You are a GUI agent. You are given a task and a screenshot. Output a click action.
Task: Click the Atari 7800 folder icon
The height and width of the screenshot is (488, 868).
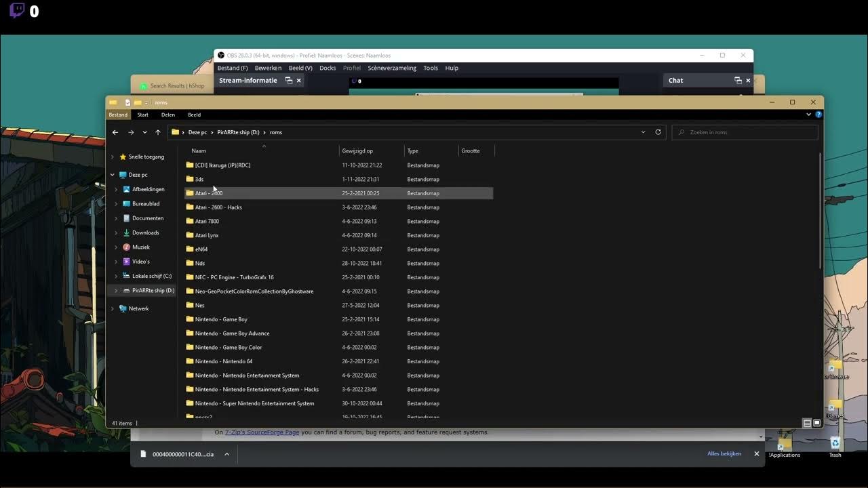(x=190, y=221)
